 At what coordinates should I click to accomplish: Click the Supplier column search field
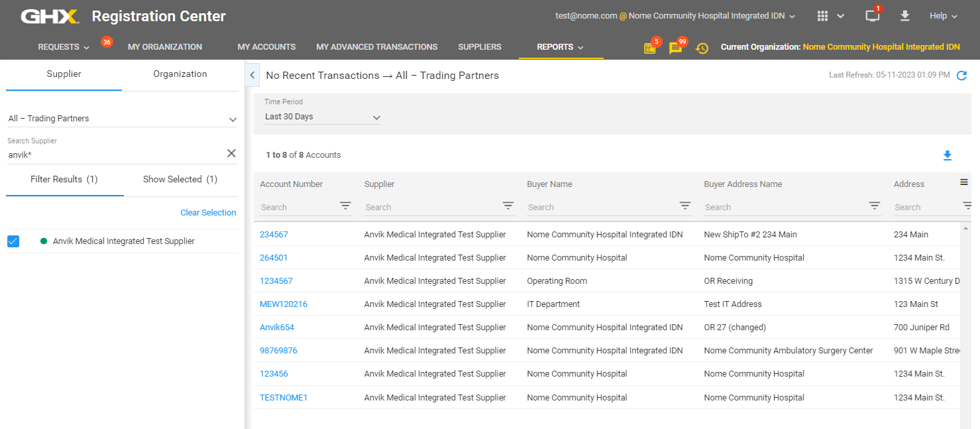pyautogui.click(x=432, y=208)
